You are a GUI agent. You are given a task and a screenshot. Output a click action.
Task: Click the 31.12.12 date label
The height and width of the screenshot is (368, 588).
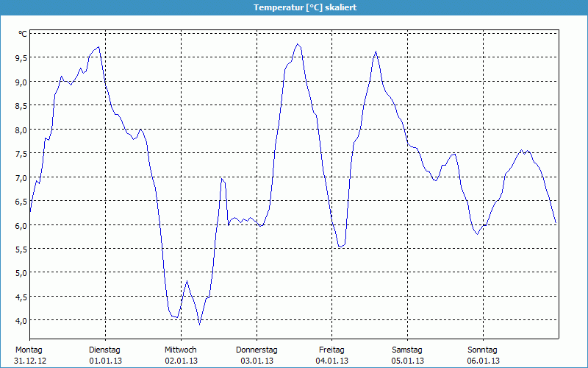click(x=30, y=361)
